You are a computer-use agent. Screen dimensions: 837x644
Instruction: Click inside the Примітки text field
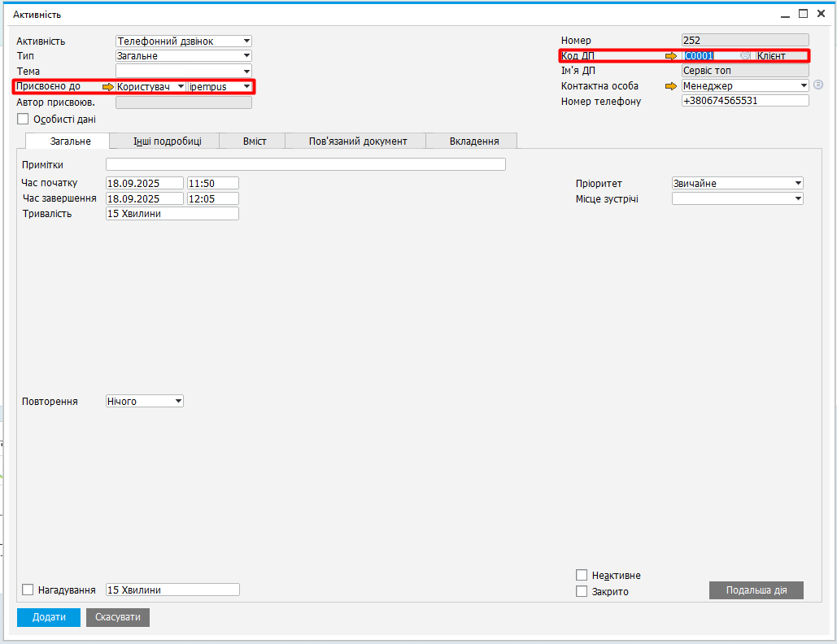pyautogui.click(x=305, y=165)
